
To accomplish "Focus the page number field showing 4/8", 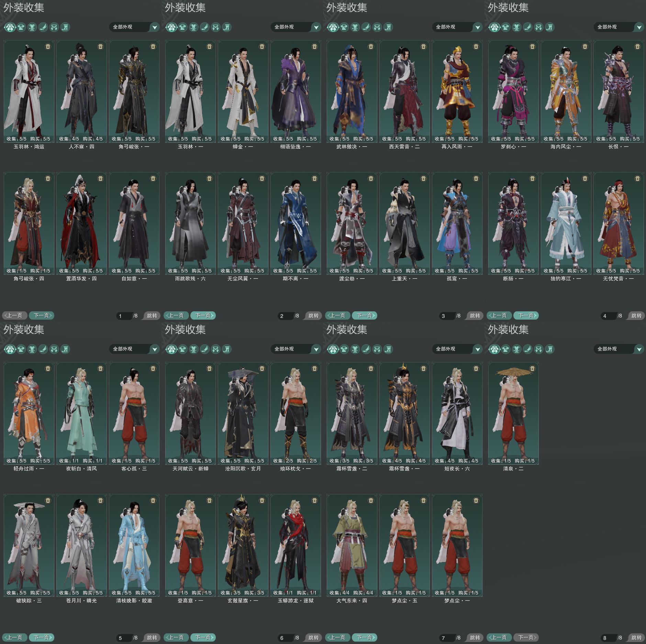I will [609, 316].
